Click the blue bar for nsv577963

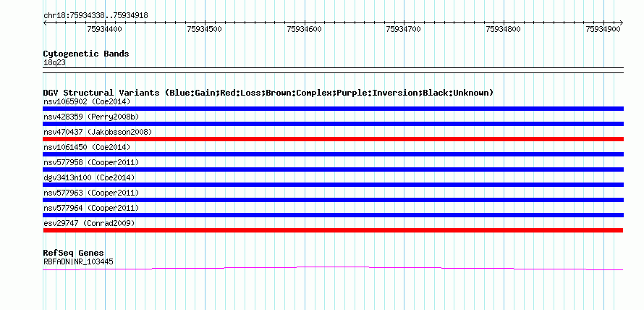pos(333,200)
